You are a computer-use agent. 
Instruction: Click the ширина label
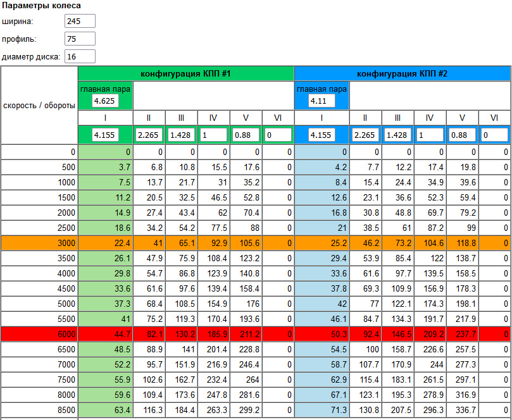tap(18, 22)
